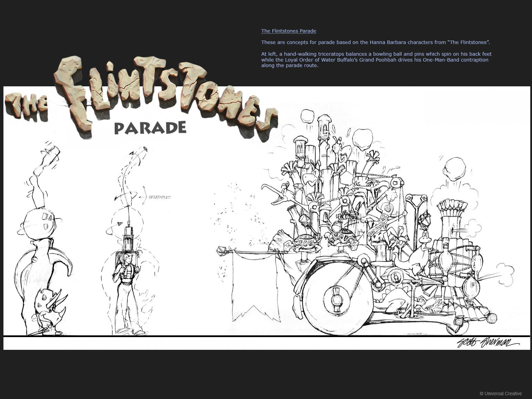Viewport: 532px width, 399px height.
Task: Click the bowling ball balanced on the triceratops
Action: (x=40, y=224)
